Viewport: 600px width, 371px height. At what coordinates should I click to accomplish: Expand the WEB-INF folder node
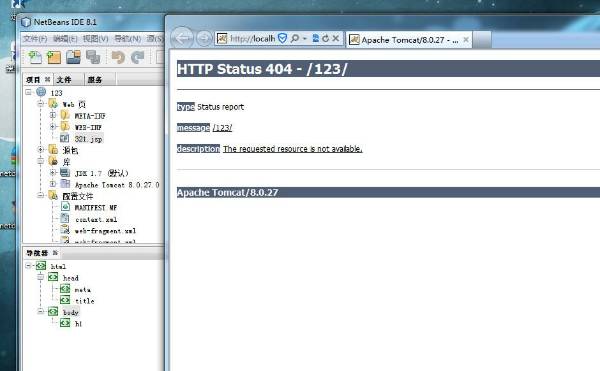[53, 127]
